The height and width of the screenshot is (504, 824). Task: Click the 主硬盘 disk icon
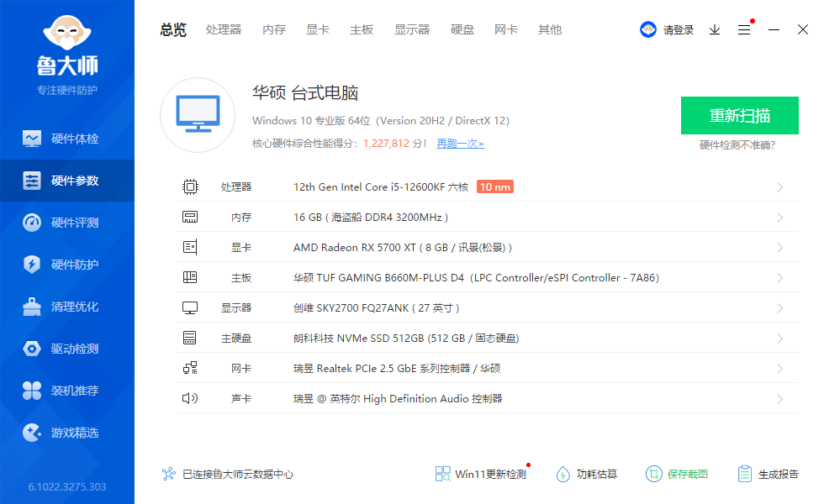point(190,338)
